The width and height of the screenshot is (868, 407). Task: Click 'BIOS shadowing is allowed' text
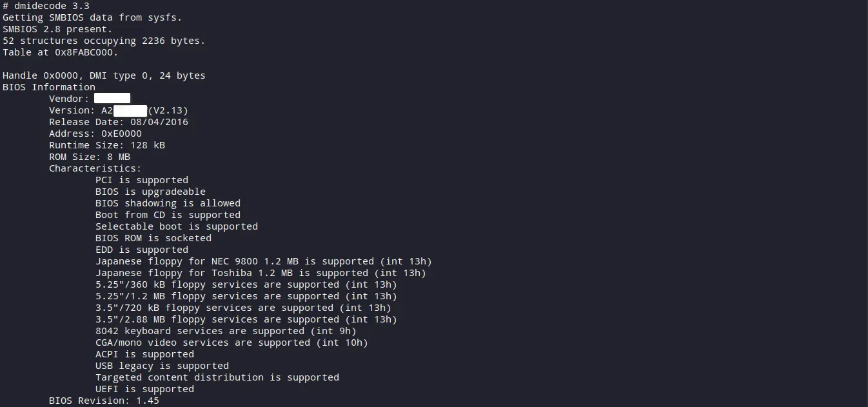168,203
